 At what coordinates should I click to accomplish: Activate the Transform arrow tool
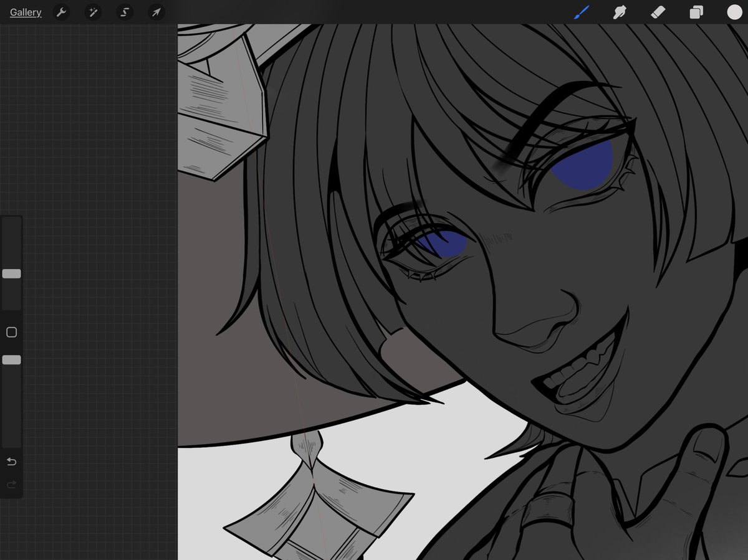click(156, 12)
